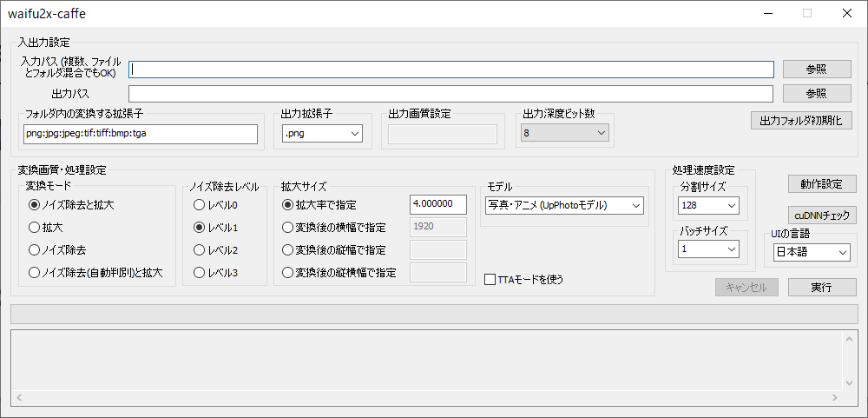Click the conversion progress bar
This screenshot has width=868, height=418.
[434, 314]
